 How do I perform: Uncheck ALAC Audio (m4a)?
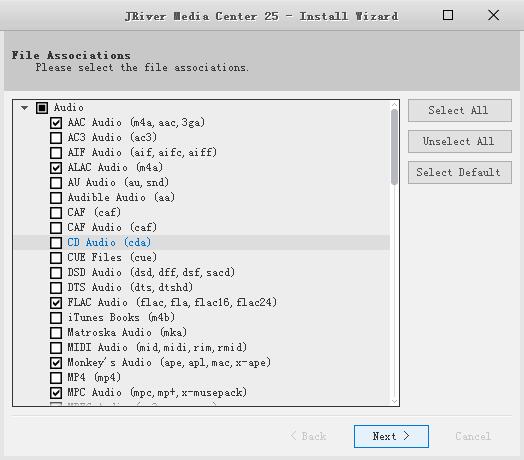56,168
